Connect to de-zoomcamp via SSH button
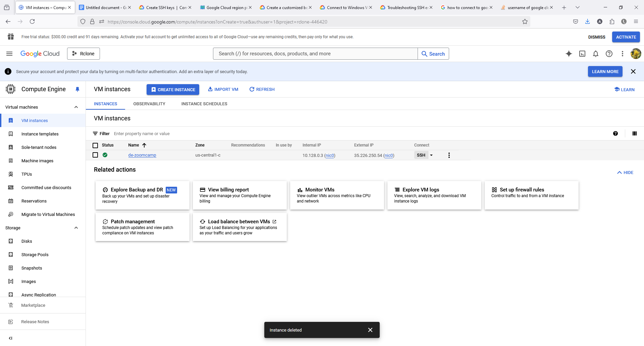 [421, 155]
